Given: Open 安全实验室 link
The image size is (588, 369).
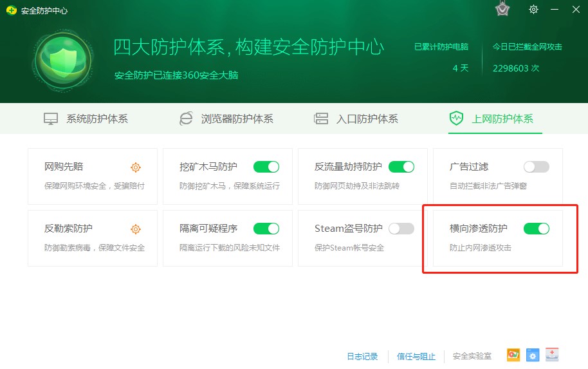Looking at the screenshot, I should pos(472,356).
